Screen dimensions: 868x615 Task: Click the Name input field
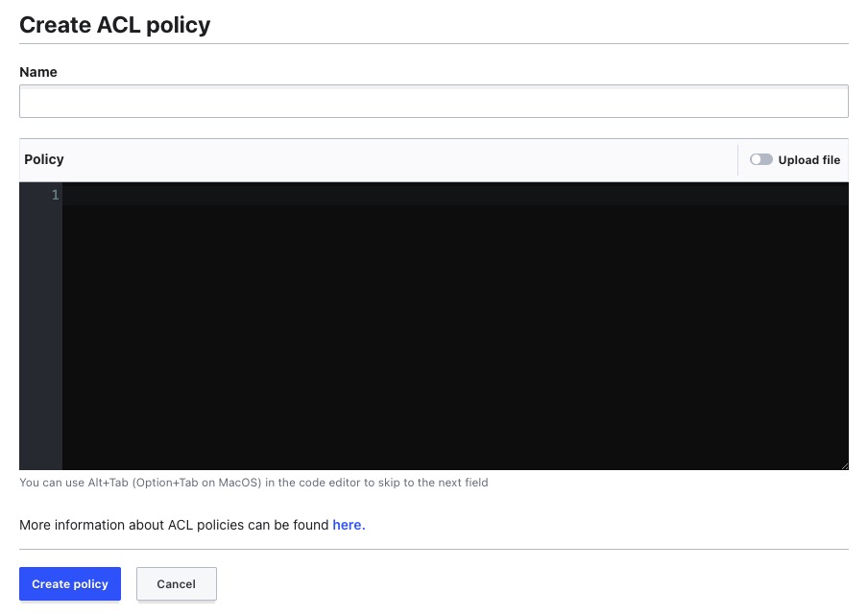[434, 100]
